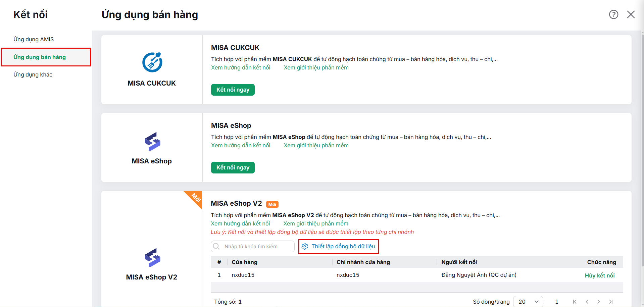Go to the last page of results

pos(611,302)
